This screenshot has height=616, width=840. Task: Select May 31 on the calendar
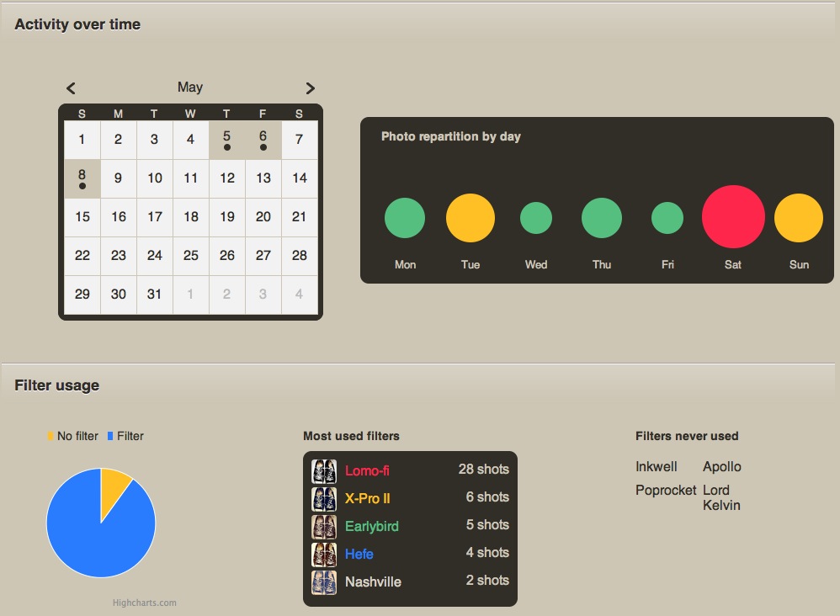coord(154,295)
